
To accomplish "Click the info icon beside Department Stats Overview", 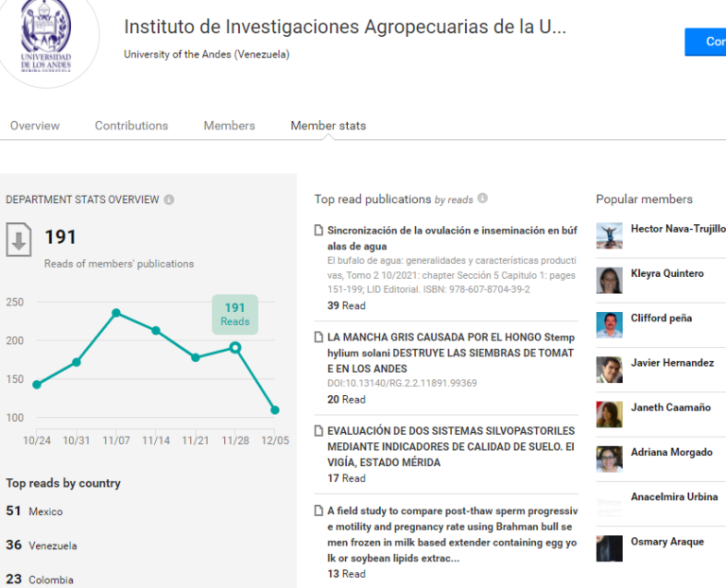I will coord(169,200).
